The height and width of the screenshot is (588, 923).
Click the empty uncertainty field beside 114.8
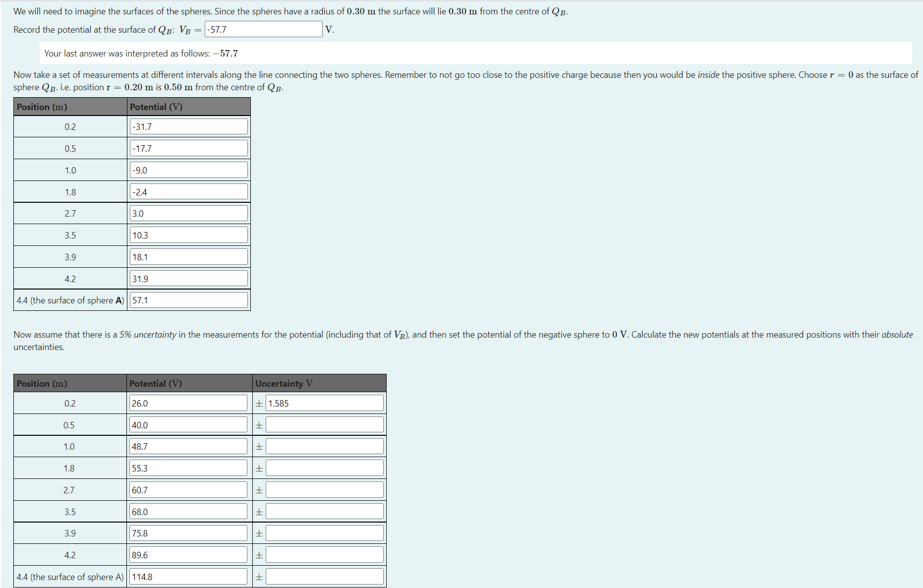pyautogui.click(x=325, y=577)
